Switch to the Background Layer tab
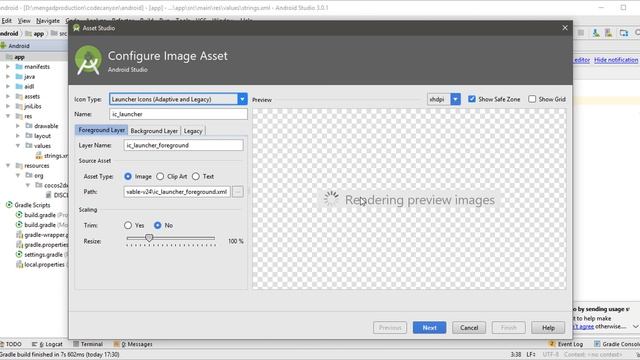 pyautogui.click(x=154, y=131)
